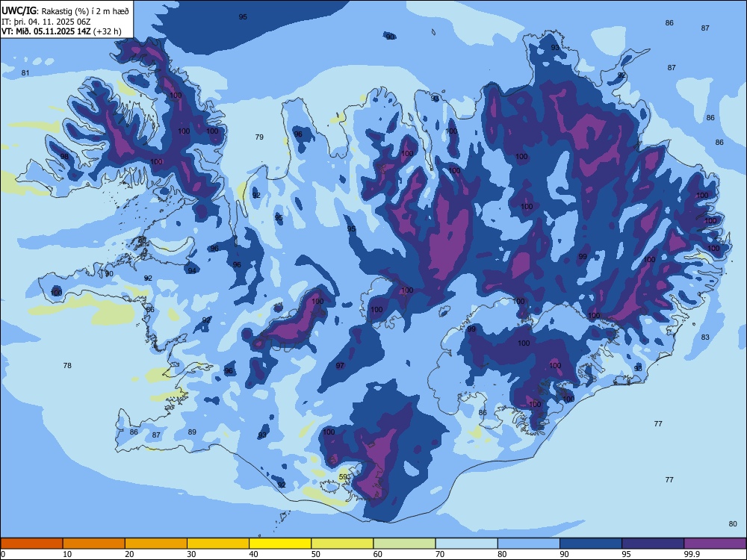The width and height of the screenshot is (747, 560).
Task: Click the humidity value '83' off the coast
Action: click(x=705, y=337)
